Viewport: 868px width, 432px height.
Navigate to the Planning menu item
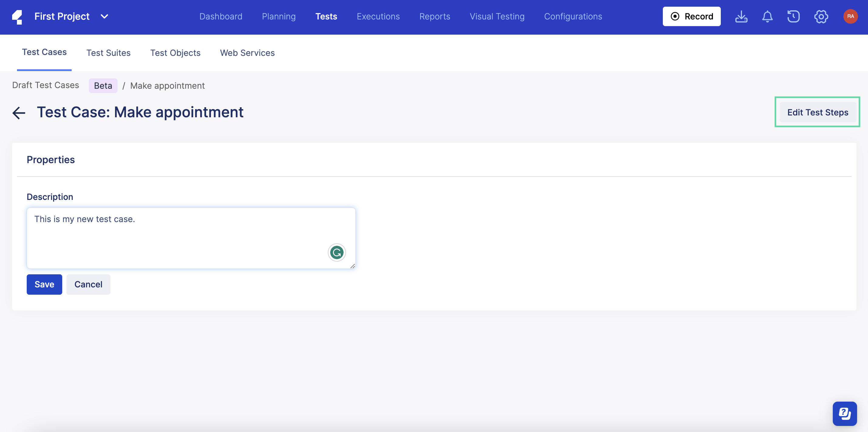tap(278, 15)
